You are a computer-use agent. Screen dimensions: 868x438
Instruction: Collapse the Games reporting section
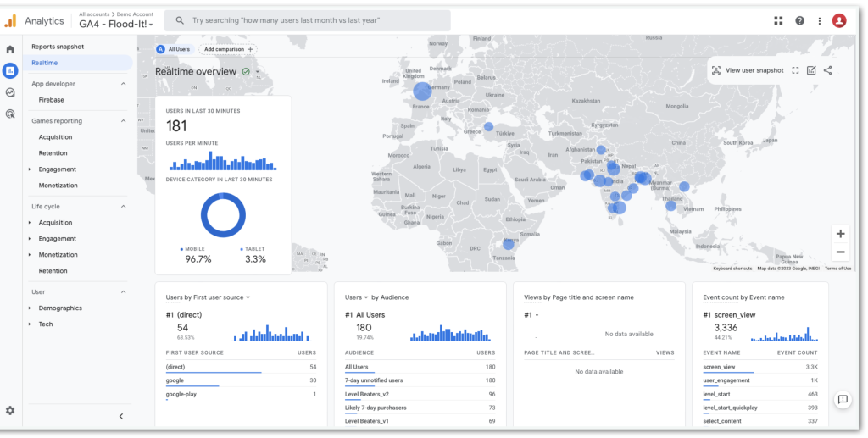point(123,121)
